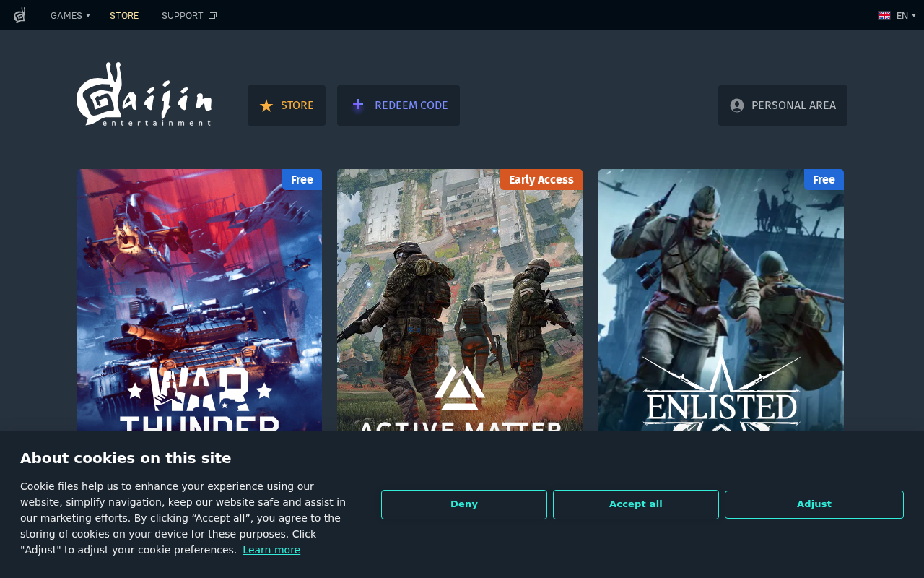The height and width of the screenshot is (578, 924).
Task: Click the Active Matter triangle logo
Action: [x=460, y=388]
